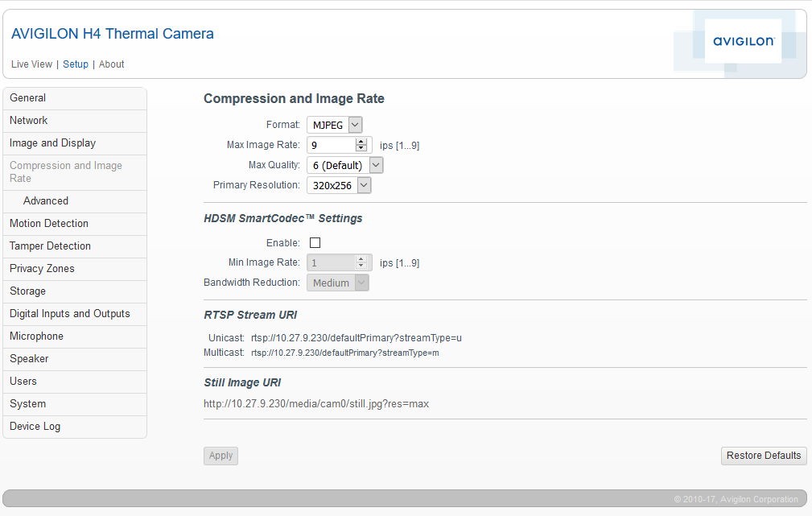Open the Live View page
Viewport: 812px width, 516px height.
coord(31,64)
